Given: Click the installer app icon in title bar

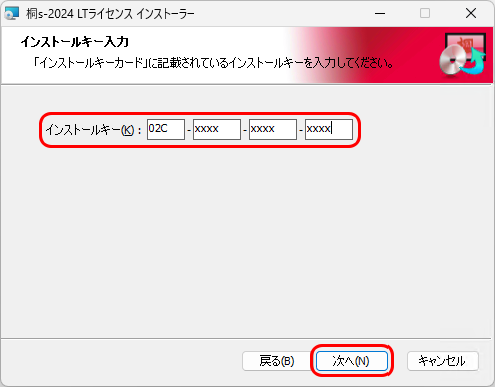Looking at the screenshot, I should 12,13.
